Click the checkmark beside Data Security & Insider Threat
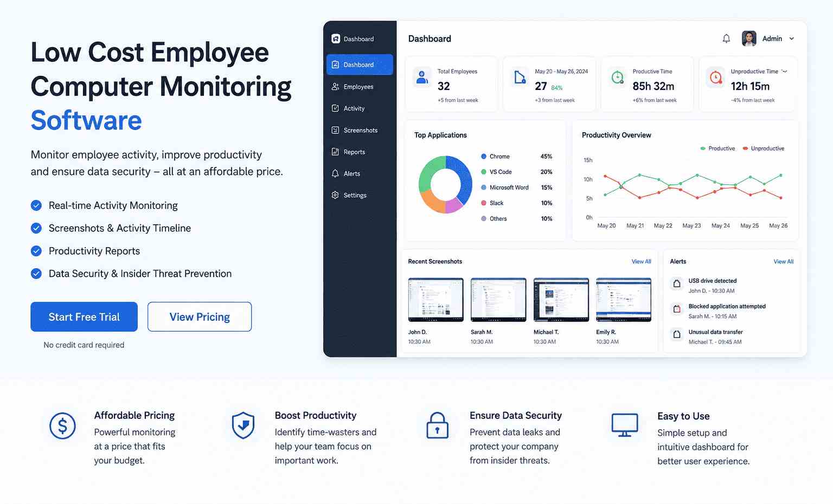This screenshot has height=504, width=833. (36, 274)
